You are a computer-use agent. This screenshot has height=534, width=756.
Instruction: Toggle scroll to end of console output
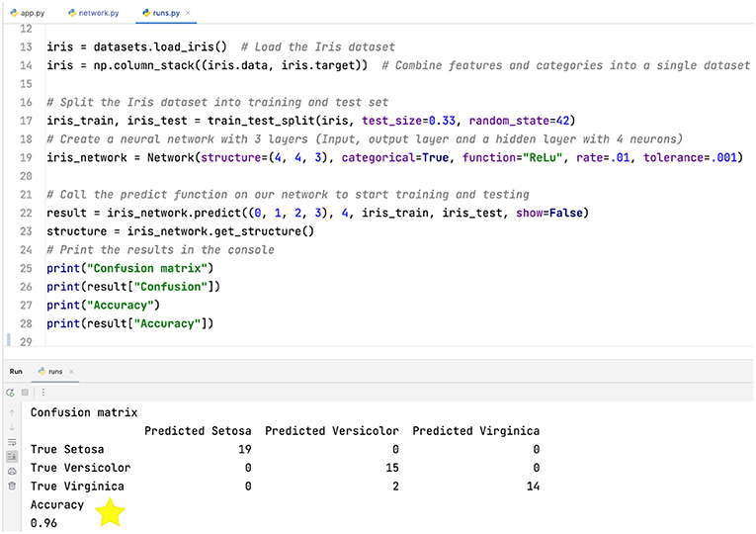pos(12,456)
